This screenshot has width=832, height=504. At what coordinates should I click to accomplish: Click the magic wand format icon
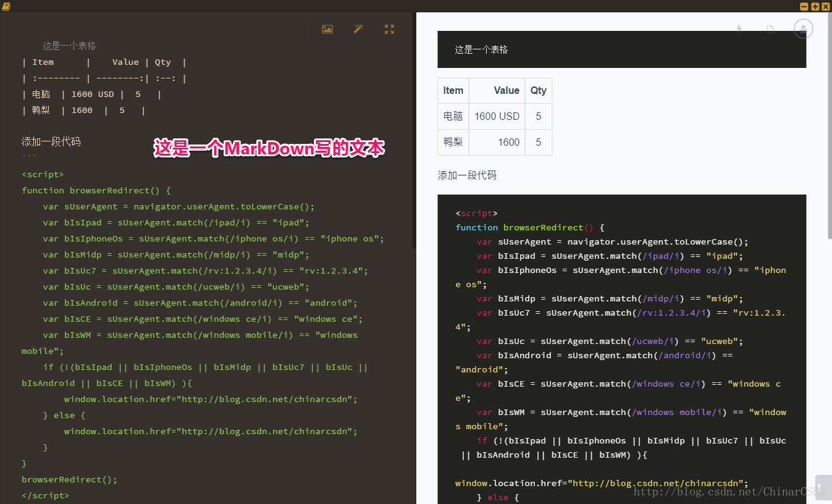[x=358, y=29]
